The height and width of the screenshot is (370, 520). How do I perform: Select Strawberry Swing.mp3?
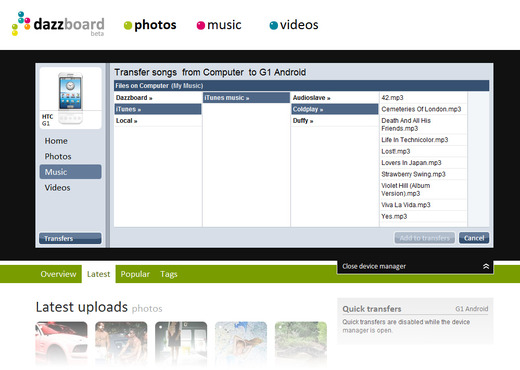423,174
